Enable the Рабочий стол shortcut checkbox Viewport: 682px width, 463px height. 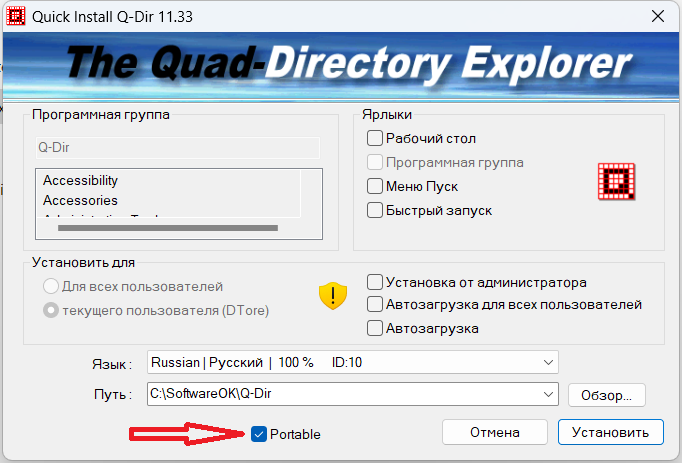[x=375, y=138]
